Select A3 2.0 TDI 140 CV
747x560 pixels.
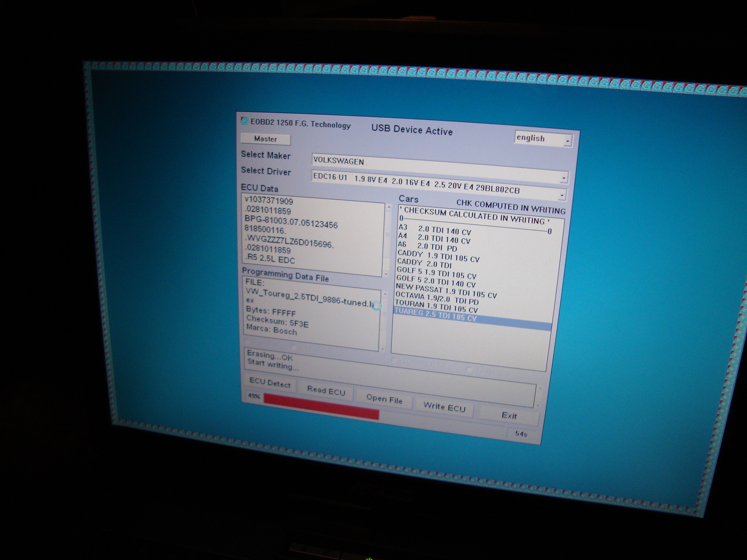point(435,229)
